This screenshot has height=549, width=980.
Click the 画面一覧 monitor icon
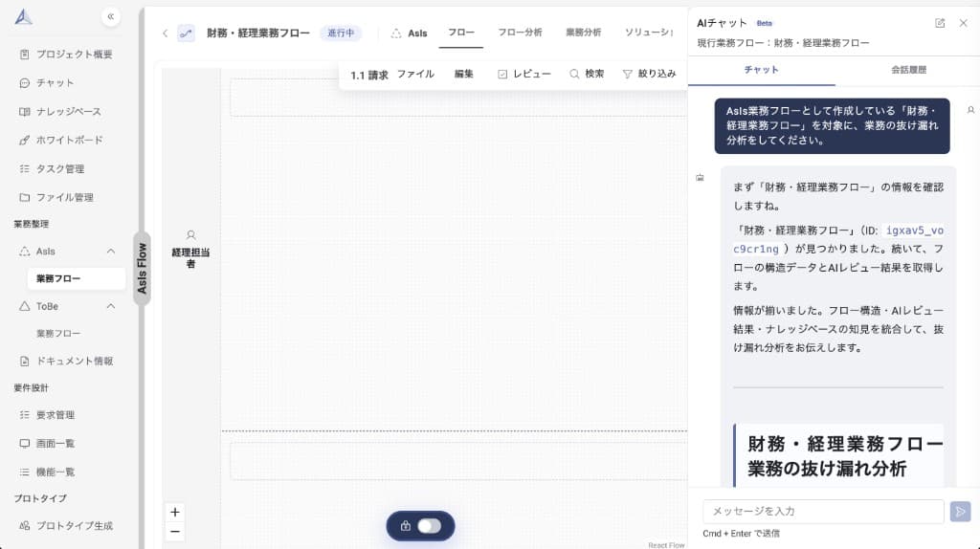(24, 444)
